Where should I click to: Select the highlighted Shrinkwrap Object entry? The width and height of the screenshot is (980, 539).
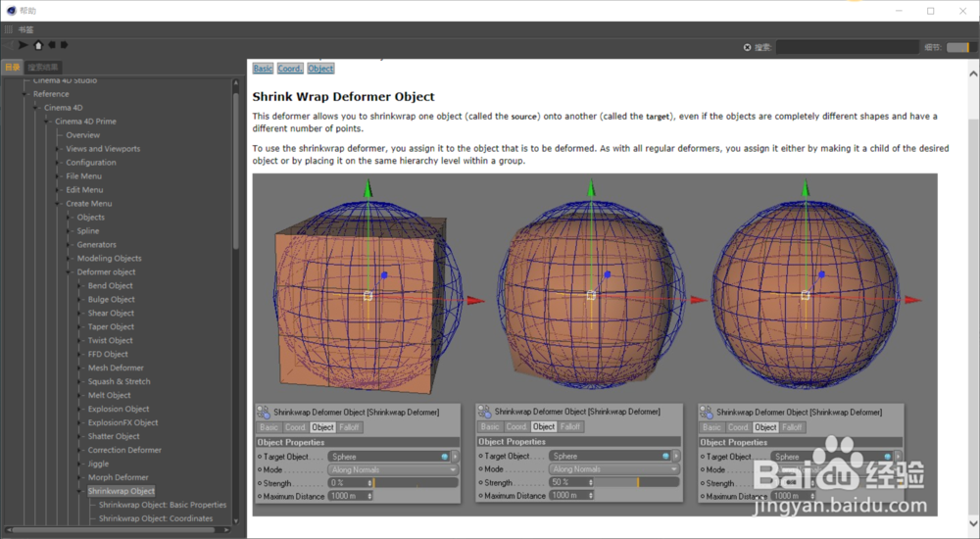click(122, 492)
